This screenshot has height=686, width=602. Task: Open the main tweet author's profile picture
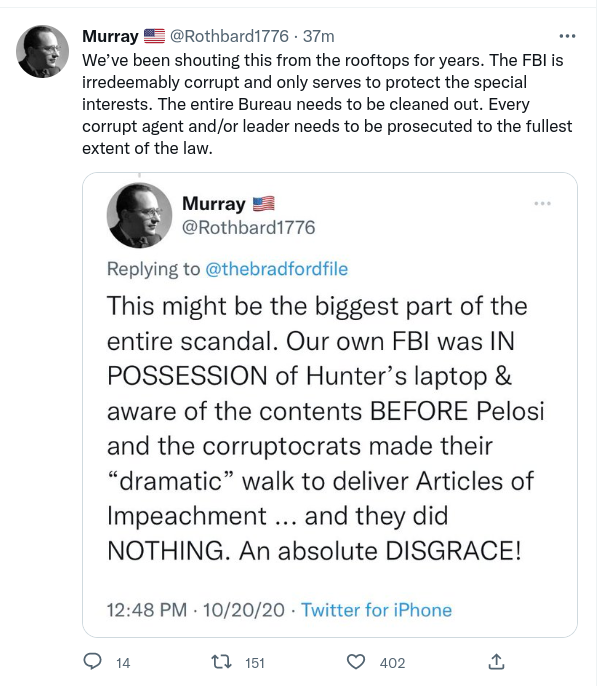tap(41, 51)
